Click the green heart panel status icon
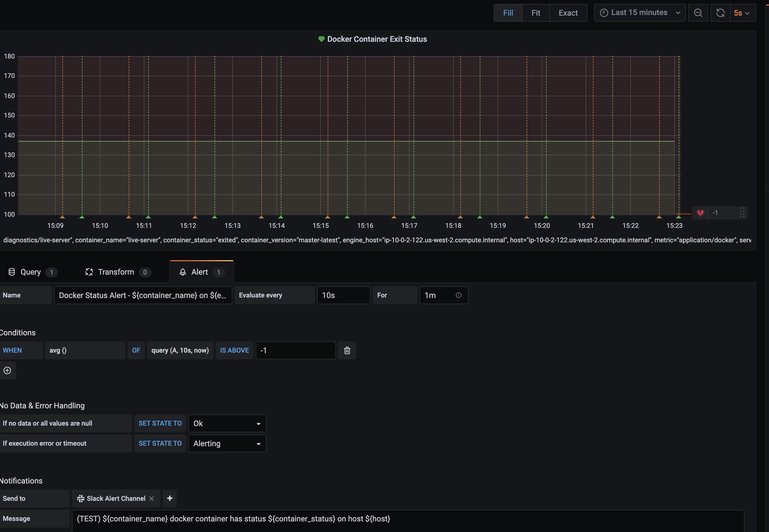The width and height of the screenshot is (769, 532). pos(321,39)
